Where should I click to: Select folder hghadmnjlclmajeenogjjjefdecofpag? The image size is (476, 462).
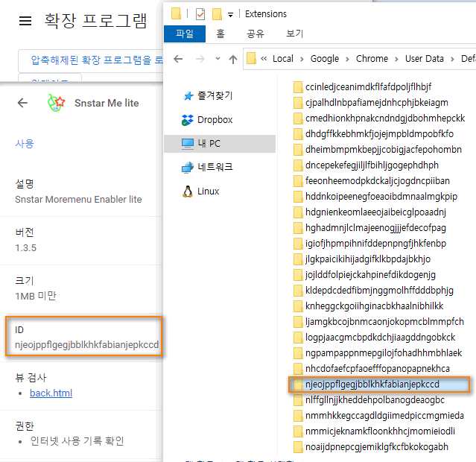pos(369,228)
